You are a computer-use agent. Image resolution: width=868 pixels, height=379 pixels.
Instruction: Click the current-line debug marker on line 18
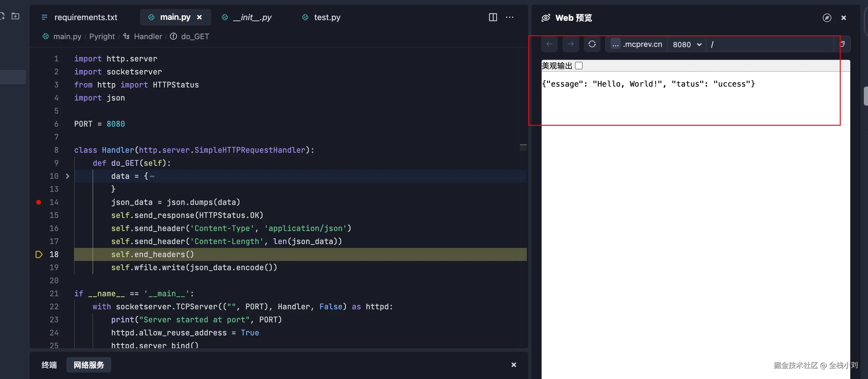[39, 254]
